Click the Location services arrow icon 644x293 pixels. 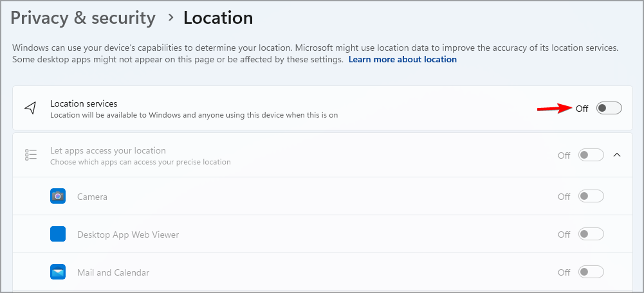click(30, 108)
